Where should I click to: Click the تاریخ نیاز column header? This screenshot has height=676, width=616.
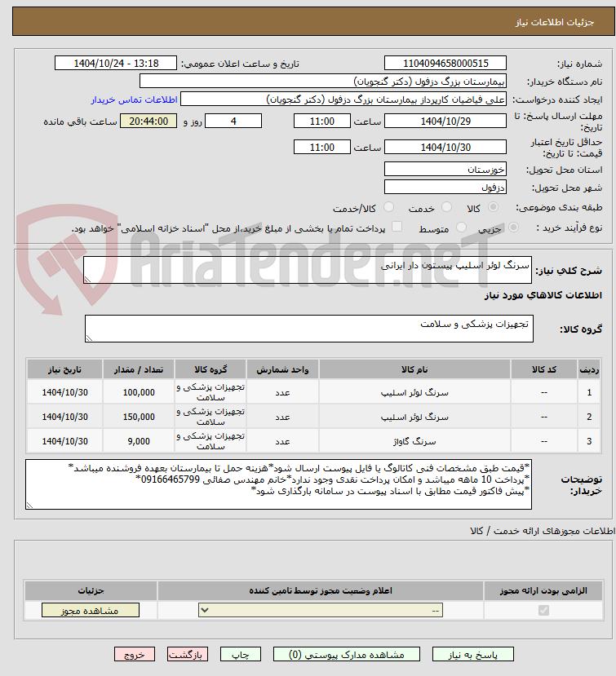[x=64, y=369]
